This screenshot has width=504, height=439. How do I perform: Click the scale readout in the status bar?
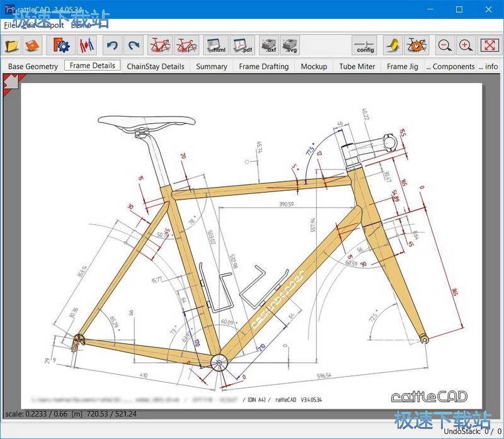(x=71, y=414)
